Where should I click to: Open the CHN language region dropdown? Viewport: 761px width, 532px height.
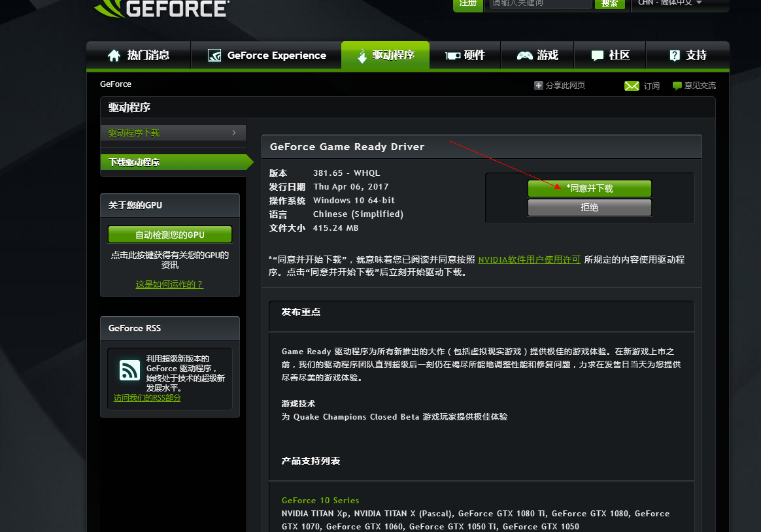[x=669, y=3]
